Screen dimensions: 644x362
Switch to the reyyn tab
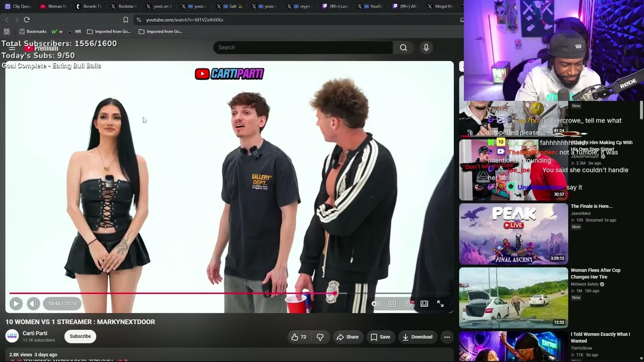[300, 6]
